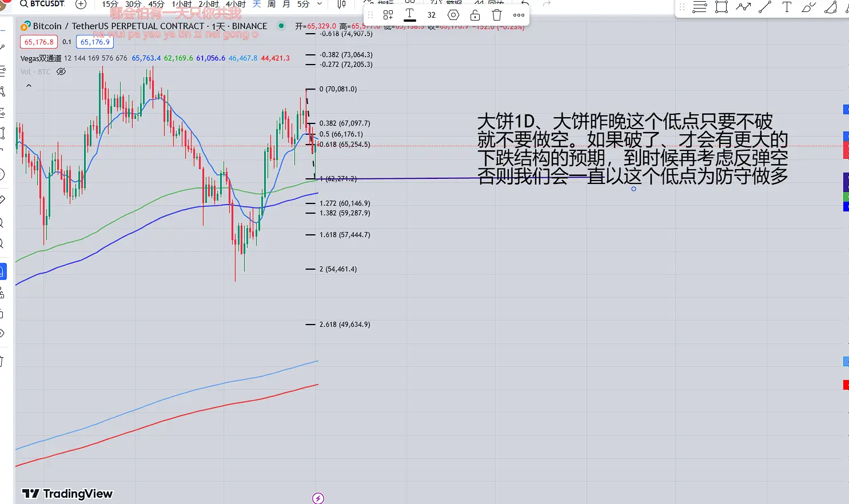
Task: Grab the favorites toolbar drag handle
Action: click(x=682, y=7)
